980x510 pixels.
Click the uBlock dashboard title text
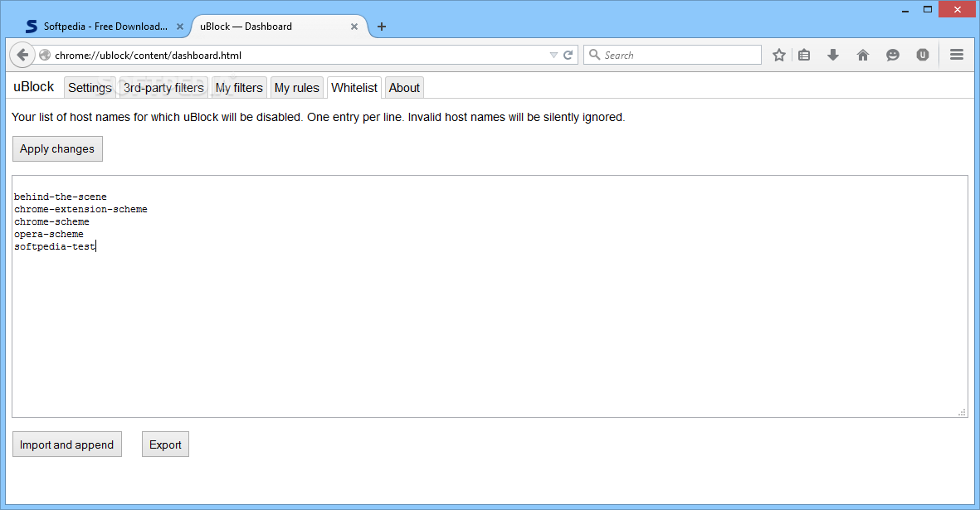tap(34, 87)
